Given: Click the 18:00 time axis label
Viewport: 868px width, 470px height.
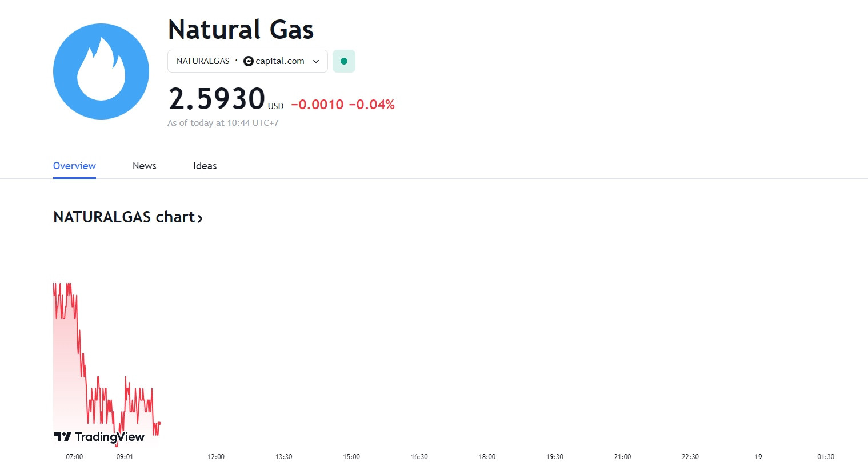Looking at the screenshot, I should (487, 457).
